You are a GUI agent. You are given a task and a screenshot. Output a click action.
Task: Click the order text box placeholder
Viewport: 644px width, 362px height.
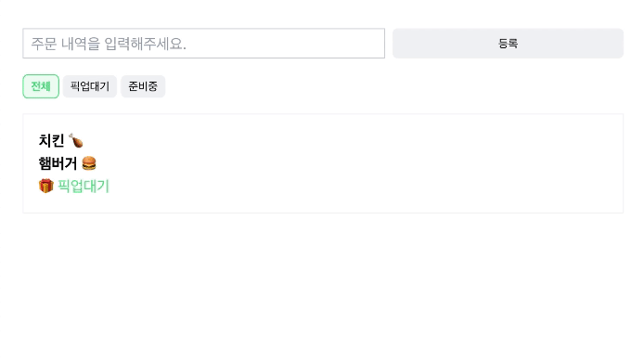[109, 44]
